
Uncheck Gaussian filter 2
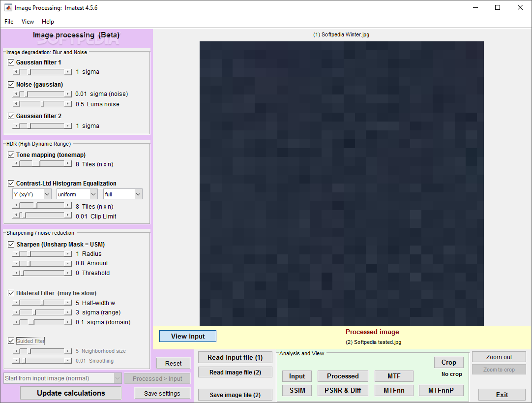pyautogui.click(x=11, y=116)
